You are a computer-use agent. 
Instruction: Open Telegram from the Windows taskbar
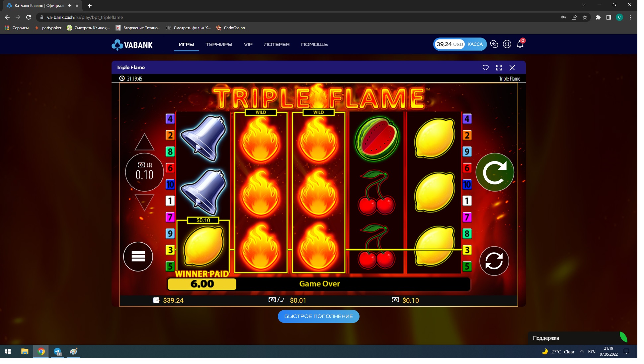57,351
